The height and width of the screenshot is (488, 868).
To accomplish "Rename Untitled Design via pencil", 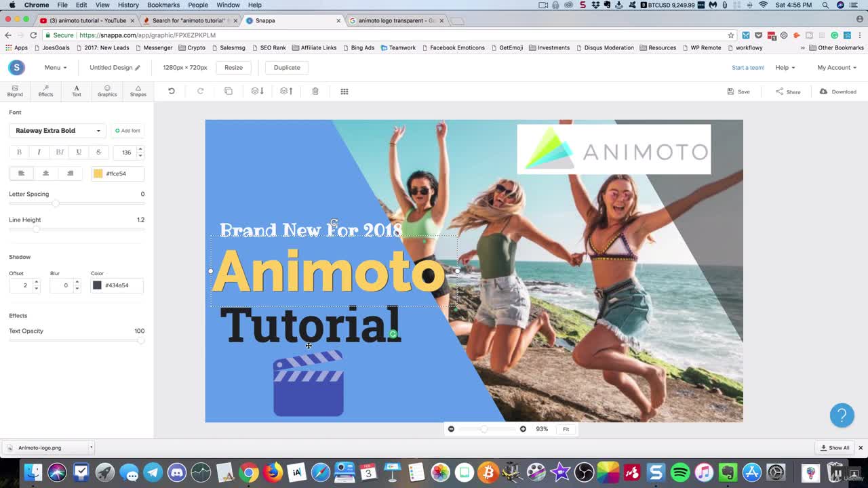I will coord(138,68).
